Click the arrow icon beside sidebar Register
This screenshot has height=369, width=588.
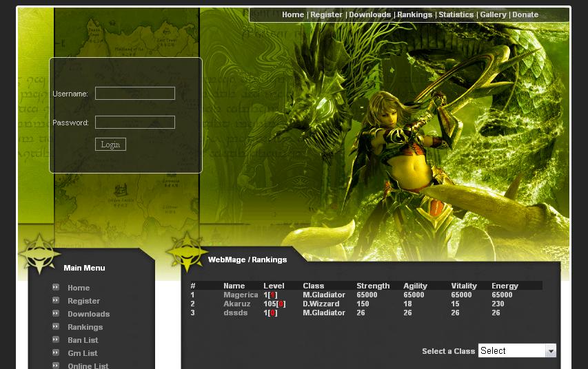(x=56, y=300)
